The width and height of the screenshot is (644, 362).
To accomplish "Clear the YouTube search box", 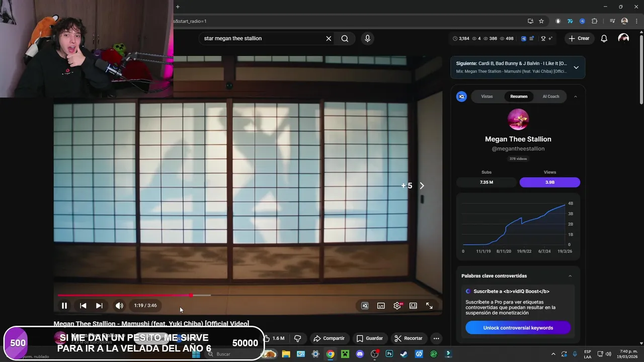I will (x=329, y=38).
